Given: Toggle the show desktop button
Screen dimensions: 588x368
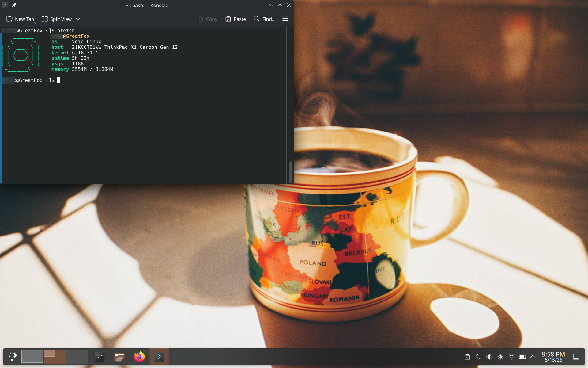Looking at the screenshot, I should pos(576,357).
